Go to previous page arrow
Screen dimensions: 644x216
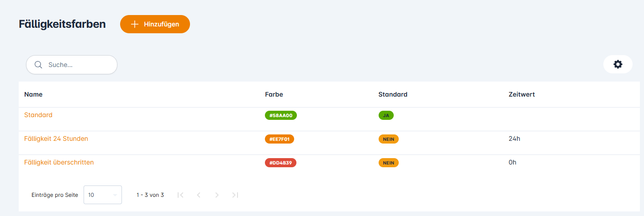pyautogui.click(x=199, y=195)
